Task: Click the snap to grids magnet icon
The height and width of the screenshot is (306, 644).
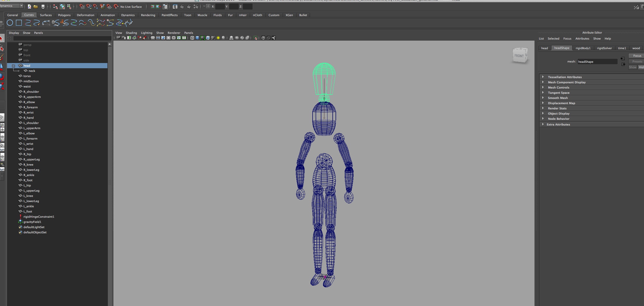Action: click(x=82, y=7)
